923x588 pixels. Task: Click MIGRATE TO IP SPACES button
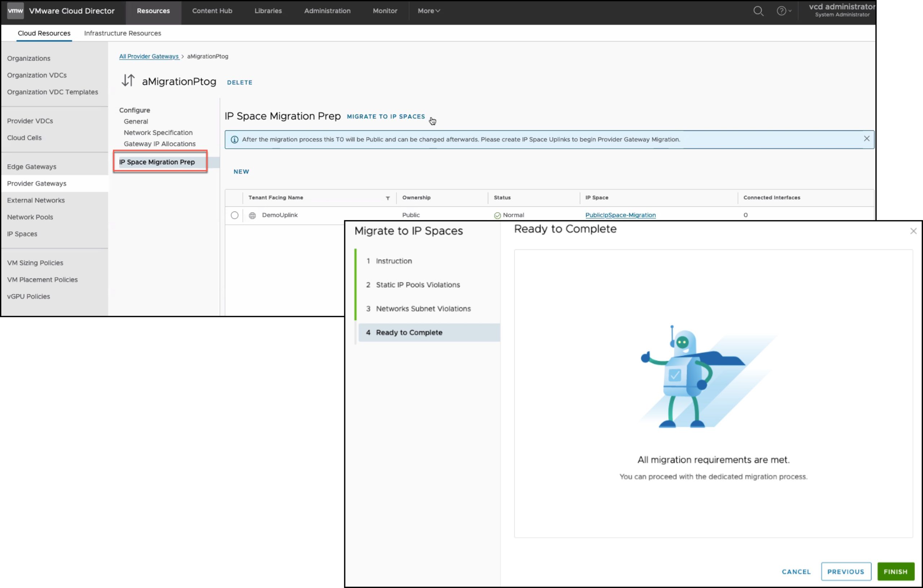[386, 116]
